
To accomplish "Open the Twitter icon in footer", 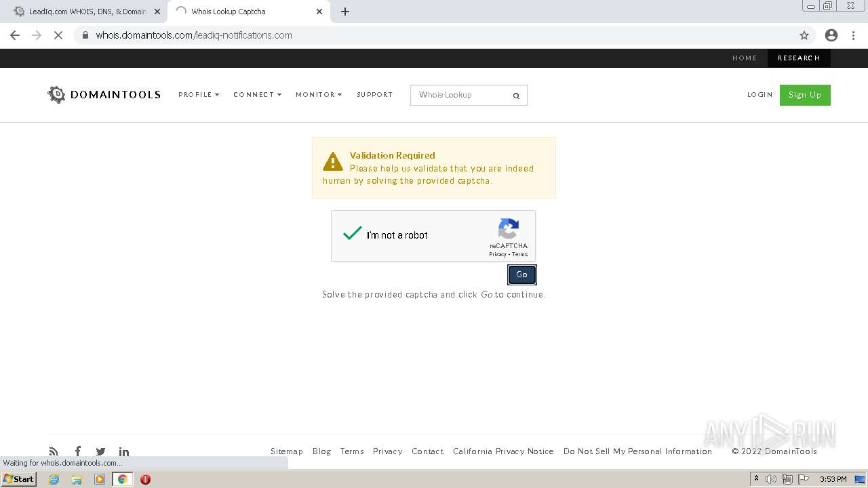I will click(x=100, y=451).
